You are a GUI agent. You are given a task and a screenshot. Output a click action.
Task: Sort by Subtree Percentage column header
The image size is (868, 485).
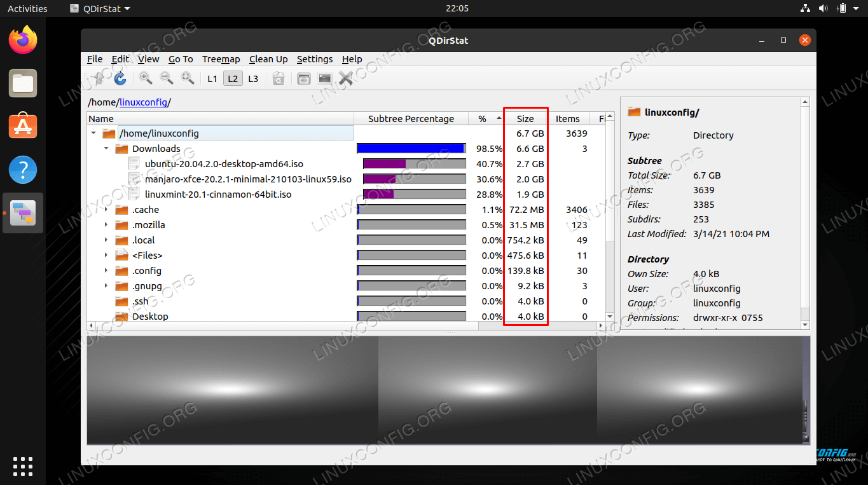click(x=411, y=118)
